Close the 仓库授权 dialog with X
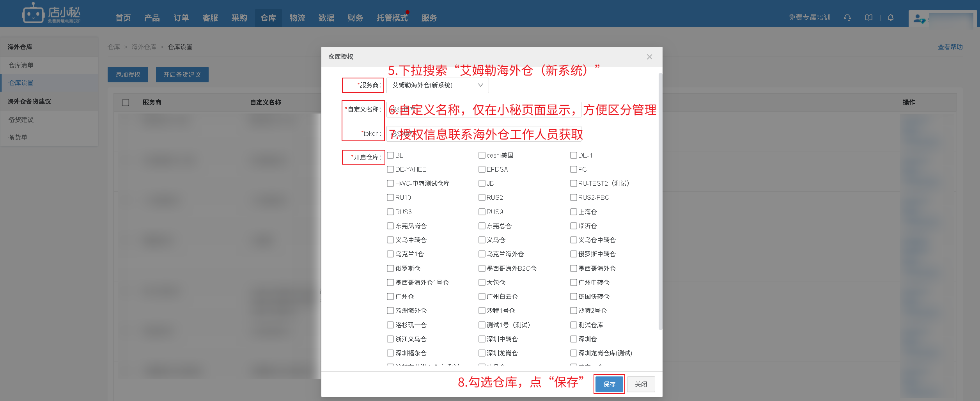Image resolution: width=980 pixels, height=401 pixels. click(x=649, y=57)
